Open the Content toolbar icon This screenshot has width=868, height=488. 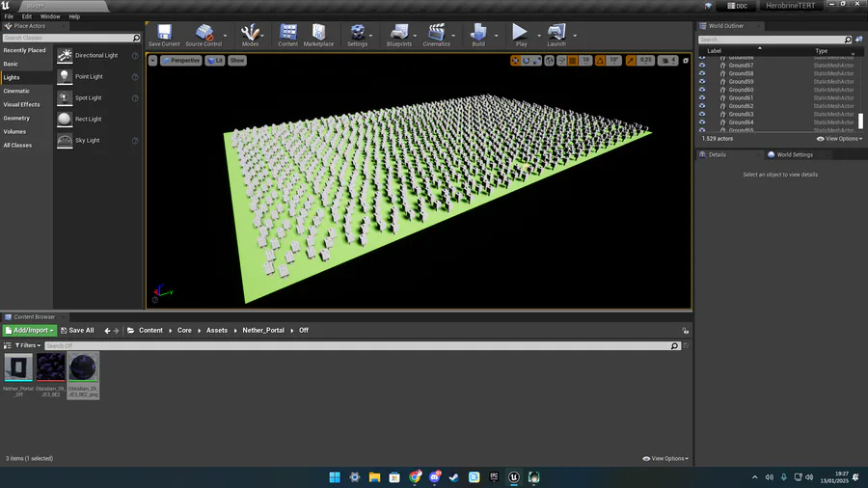pos(287,36)
